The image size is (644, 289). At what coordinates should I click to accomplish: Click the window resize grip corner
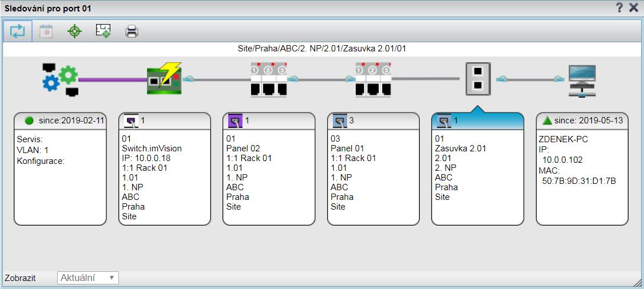[638, 283]
